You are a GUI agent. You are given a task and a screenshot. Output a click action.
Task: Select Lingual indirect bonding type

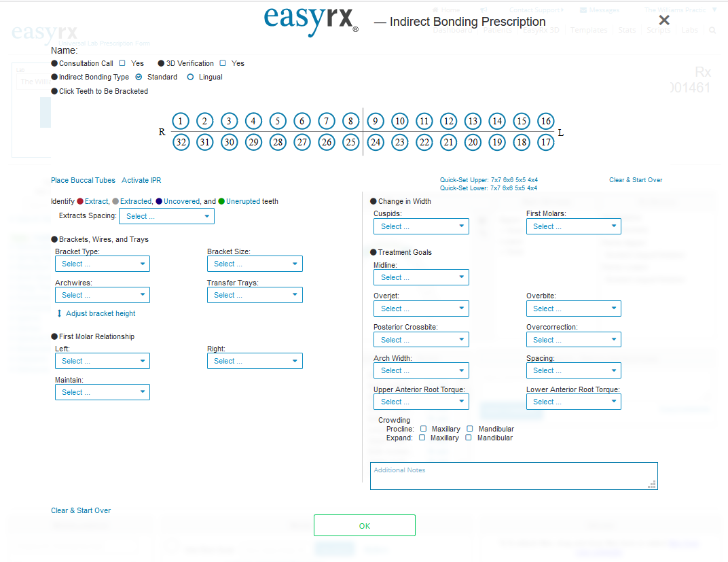(190, 77)
